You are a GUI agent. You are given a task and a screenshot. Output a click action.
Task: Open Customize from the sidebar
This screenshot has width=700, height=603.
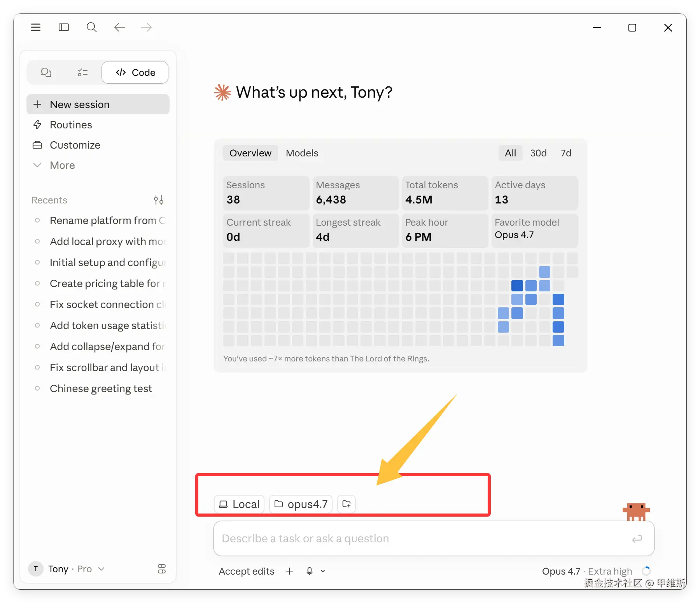[x=98, y=145]
